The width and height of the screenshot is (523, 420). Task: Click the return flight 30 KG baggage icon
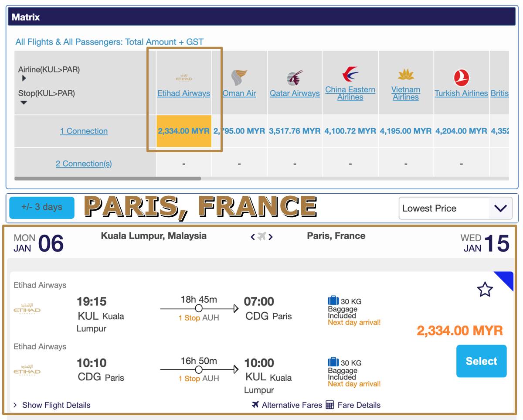pos(333,362)
